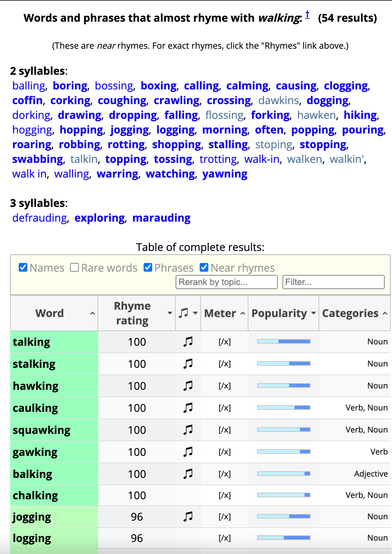Click the popularity bar for talking
The height and width of the screenshot is (554, 392).
(x=284, y=341)
